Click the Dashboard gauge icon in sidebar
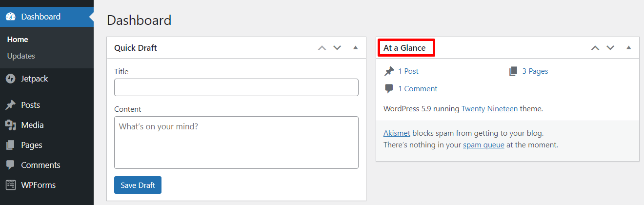 [11, 17]
